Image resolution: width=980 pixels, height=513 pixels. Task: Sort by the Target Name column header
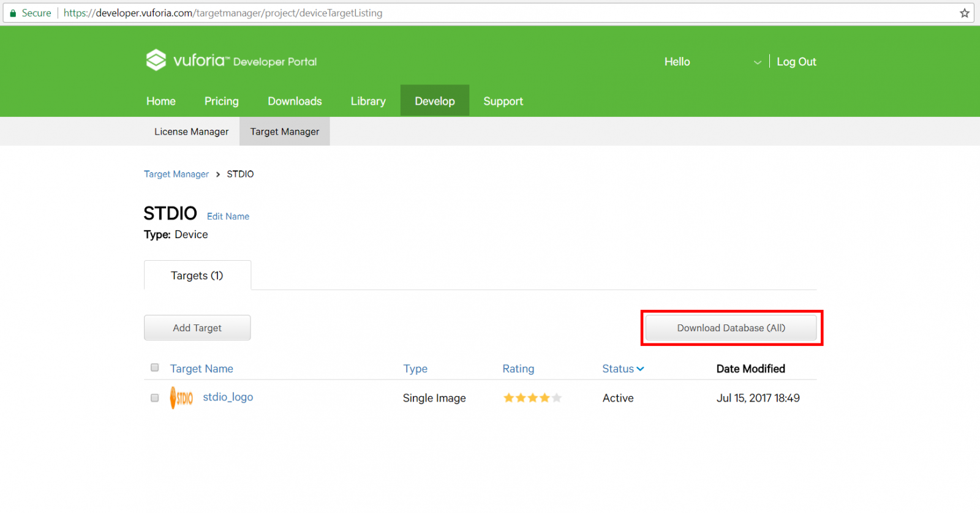tap(202, 369)
